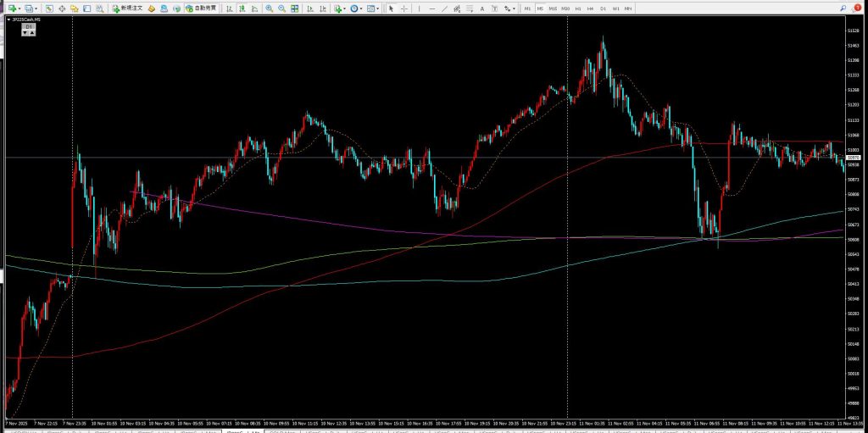Zoom in on the chart

coord(269,8)
